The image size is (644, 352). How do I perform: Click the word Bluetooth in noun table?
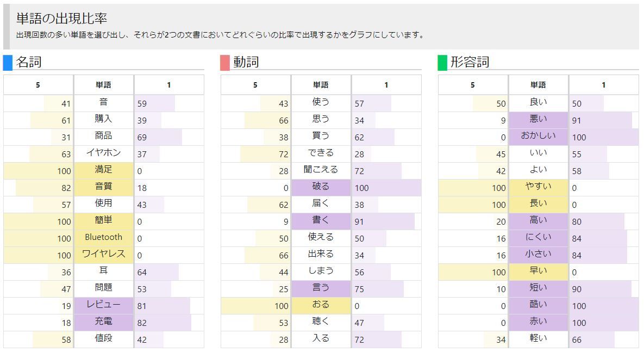(x=103, y=237)
